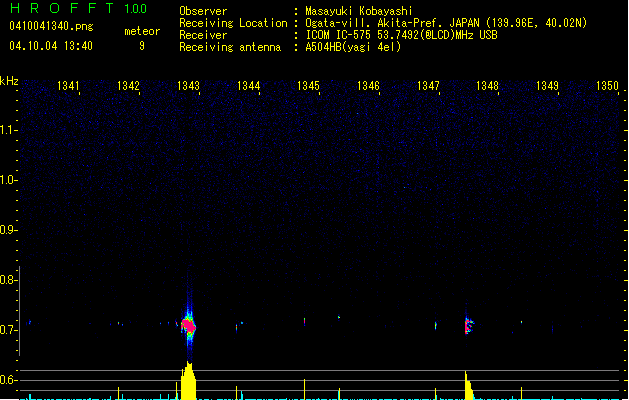Image resolution: width=629 pixels, height=400 pixels.
Task: Click the kHz axis unit label
Action: point(9,80)
